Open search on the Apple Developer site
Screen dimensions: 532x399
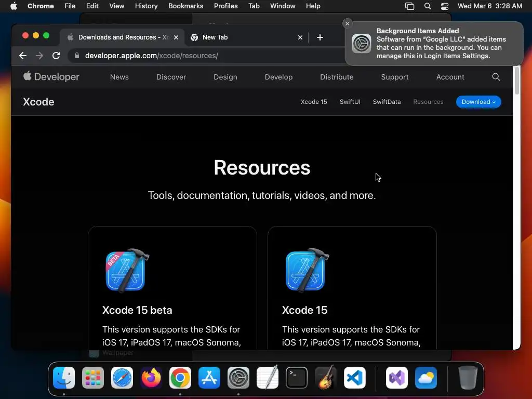(x=496, y=77)
